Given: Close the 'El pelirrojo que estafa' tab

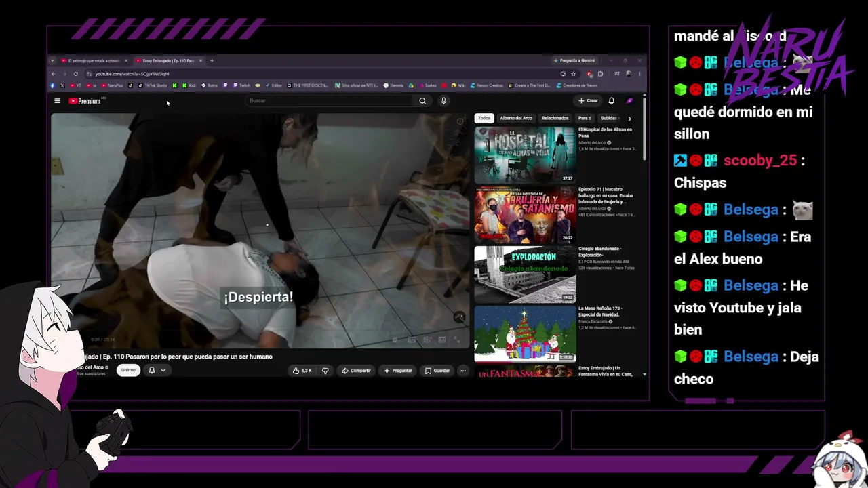Looking at the screenshot, I should [125, 60].
